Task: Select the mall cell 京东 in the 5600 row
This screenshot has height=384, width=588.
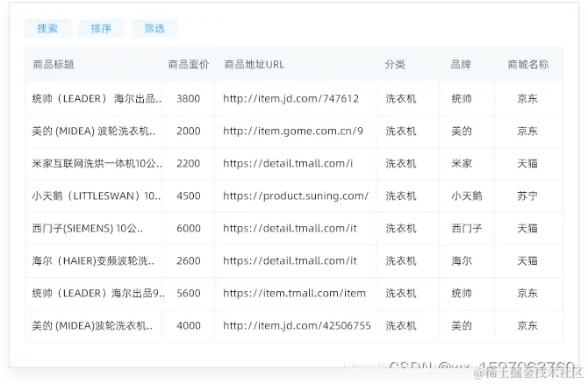Action: [527, 293]
